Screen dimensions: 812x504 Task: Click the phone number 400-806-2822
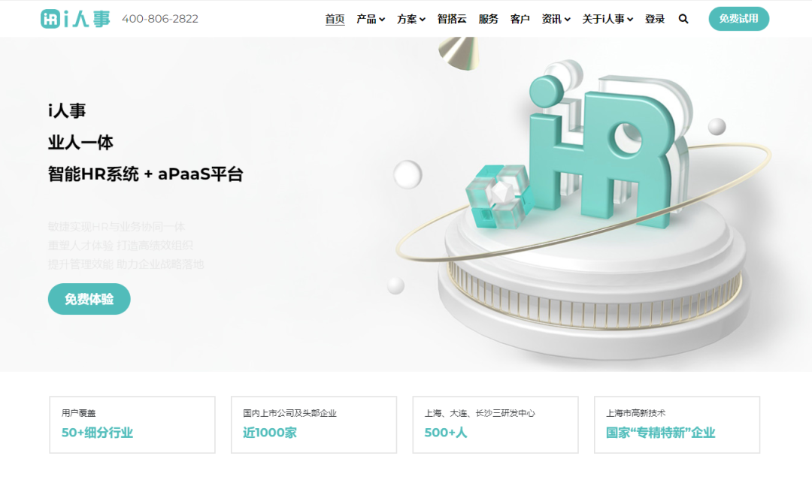pyautogui.click(x=160, y=19)
